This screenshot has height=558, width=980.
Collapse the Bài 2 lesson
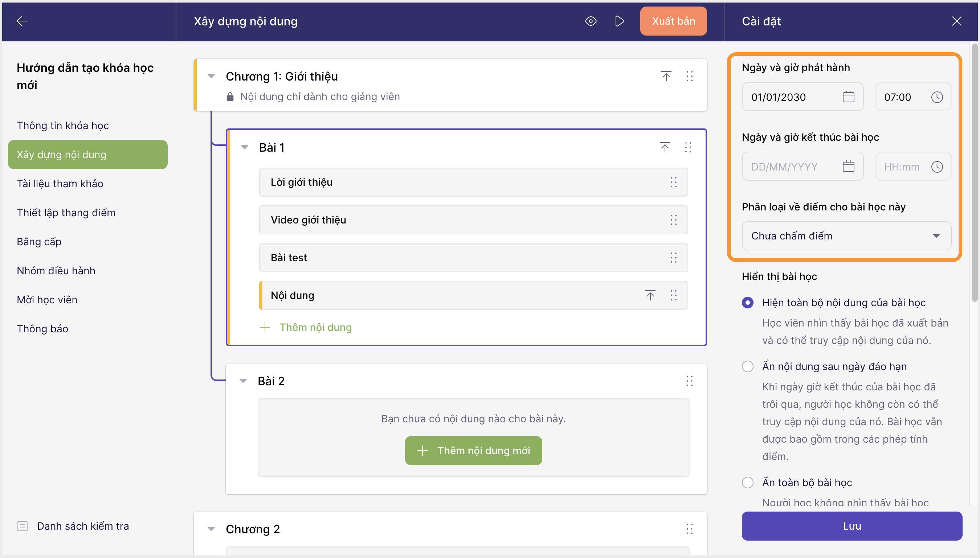coord(243,381)
